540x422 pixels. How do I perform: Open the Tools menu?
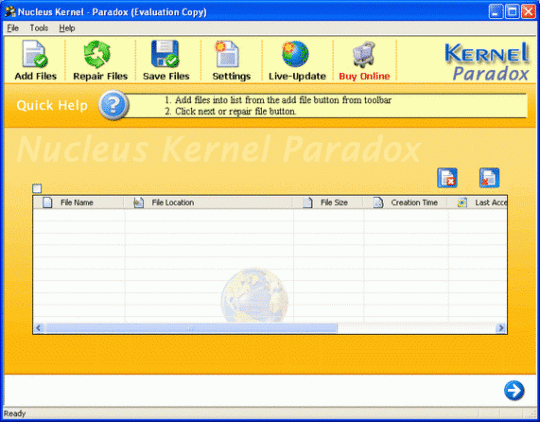click(39, 28)
